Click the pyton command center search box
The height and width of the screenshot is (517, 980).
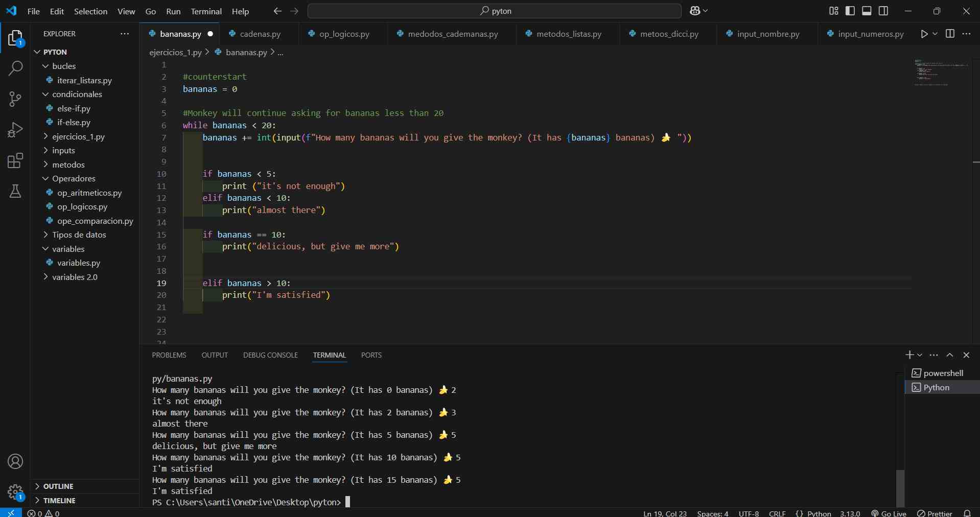(x=495, y=11)
